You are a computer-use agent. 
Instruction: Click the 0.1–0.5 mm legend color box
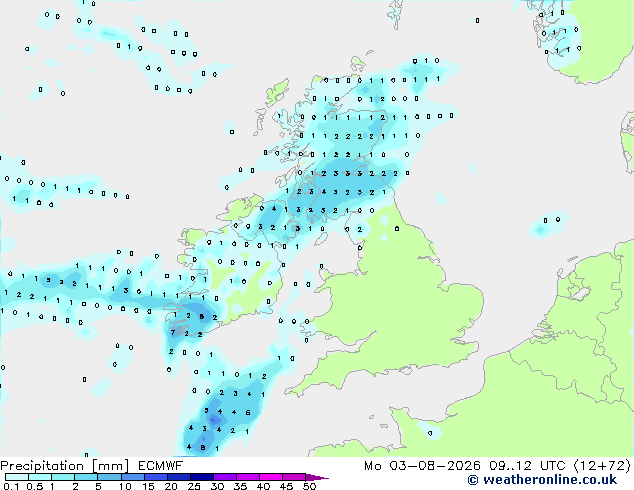pos(17,477)
